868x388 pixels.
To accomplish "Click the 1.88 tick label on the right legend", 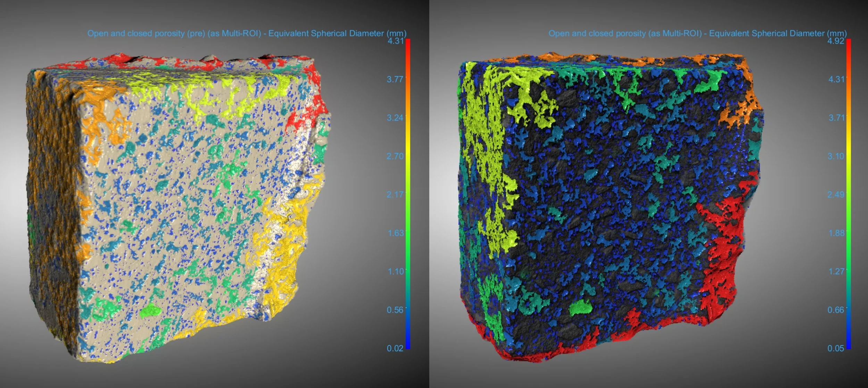I will 836,232.
